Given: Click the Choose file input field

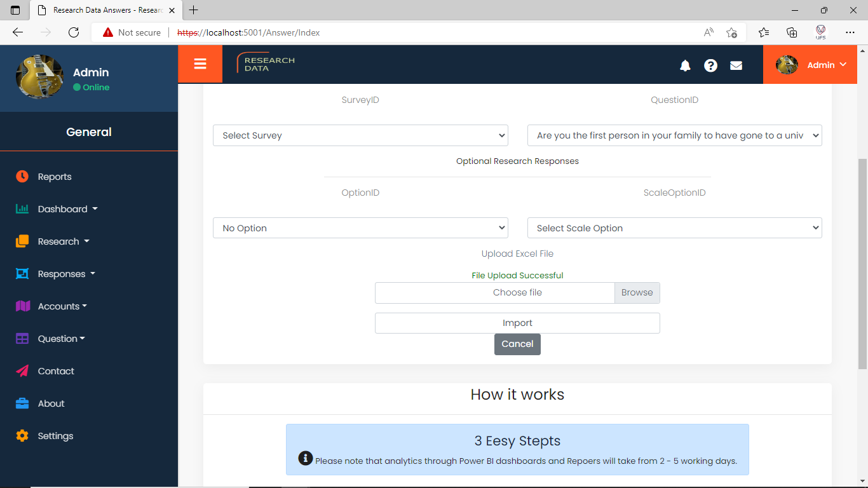Looking at the screenshot, I should [494, 292].
